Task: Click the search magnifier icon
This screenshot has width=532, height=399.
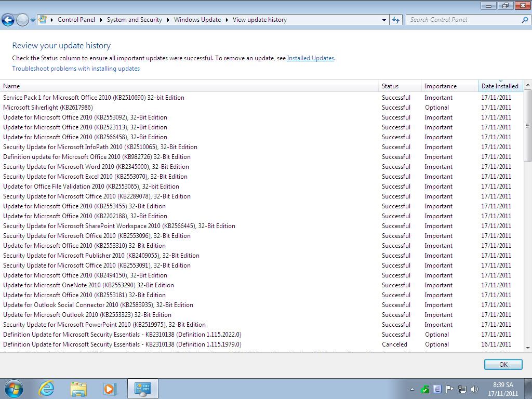Action: click(525, 20)
